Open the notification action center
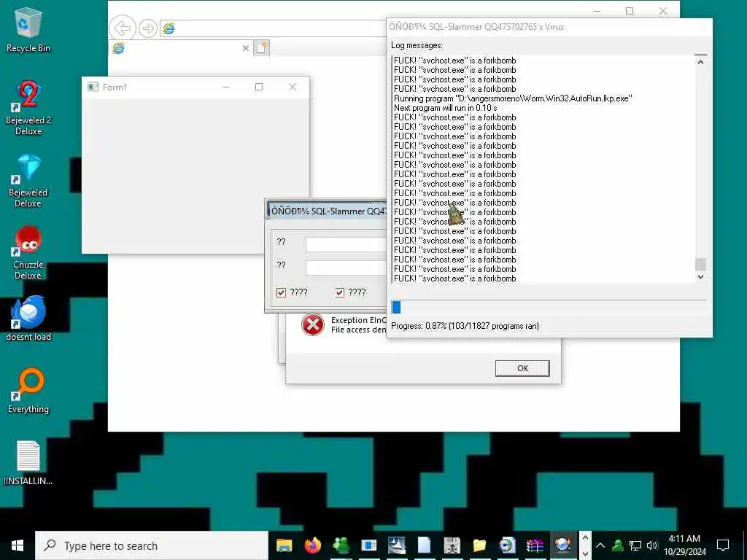747x560 pixels. (x=723, y=545)
